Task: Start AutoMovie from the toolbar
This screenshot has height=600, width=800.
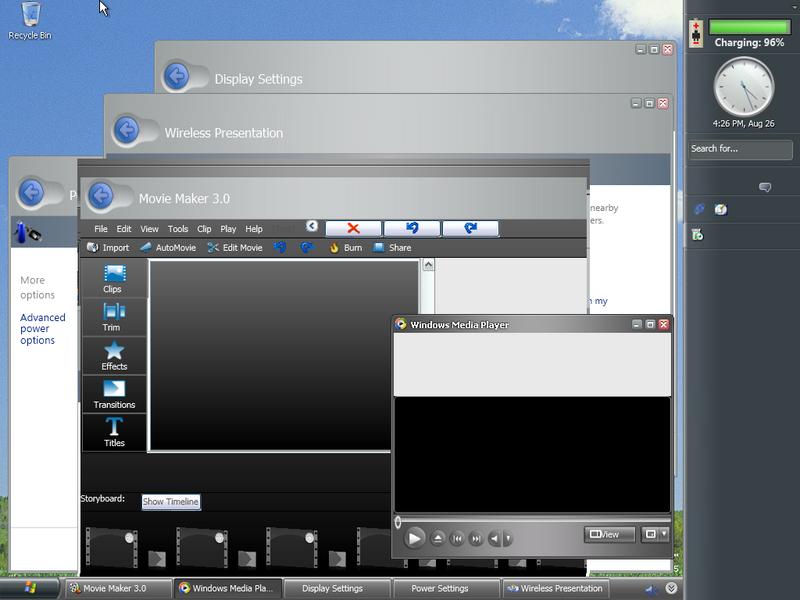Action: [x=168, y=247]
